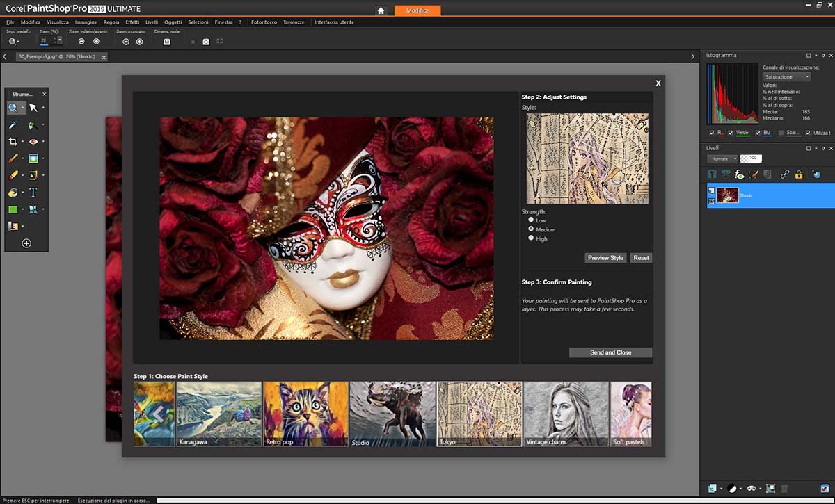Set strength to Low

coord(532,220)
